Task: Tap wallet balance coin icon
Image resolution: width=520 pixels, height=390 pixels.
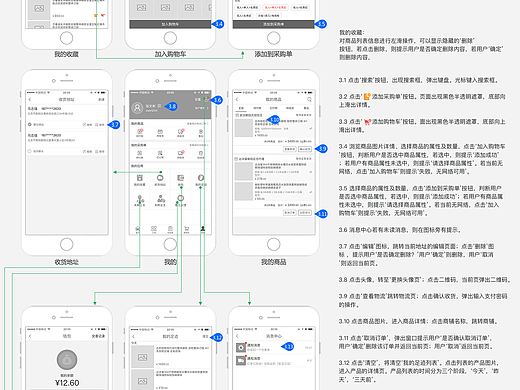Action: pos(67,360)
